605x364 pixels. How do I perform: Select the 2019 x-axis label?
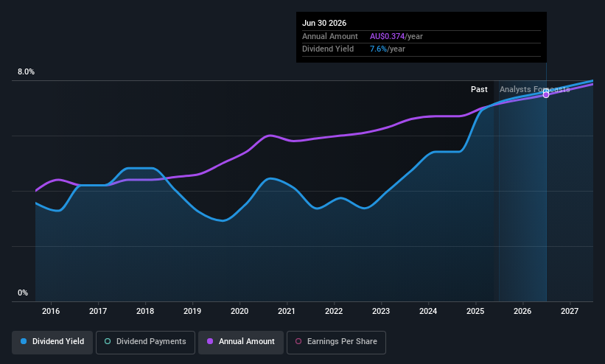tap(192, 311)
